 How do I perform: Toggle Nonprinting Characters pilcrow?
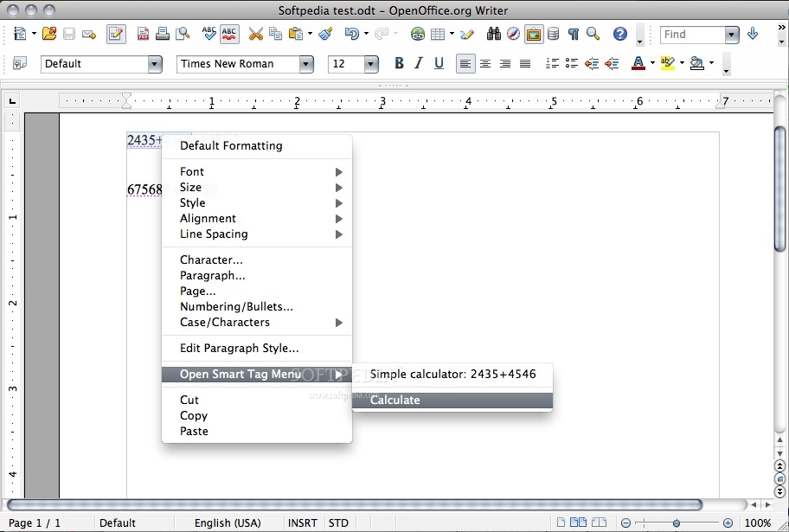point(573,34)
